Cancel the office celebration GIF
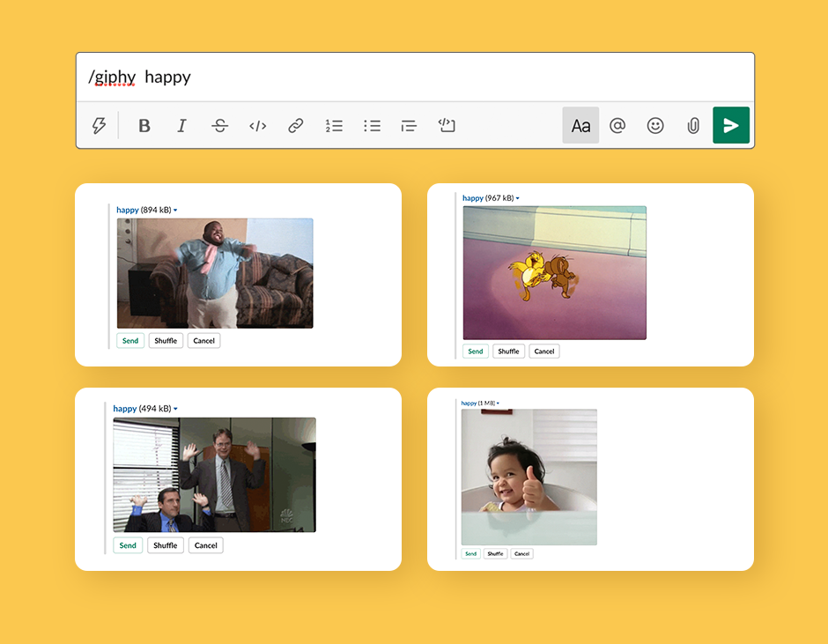 [206, 545]
